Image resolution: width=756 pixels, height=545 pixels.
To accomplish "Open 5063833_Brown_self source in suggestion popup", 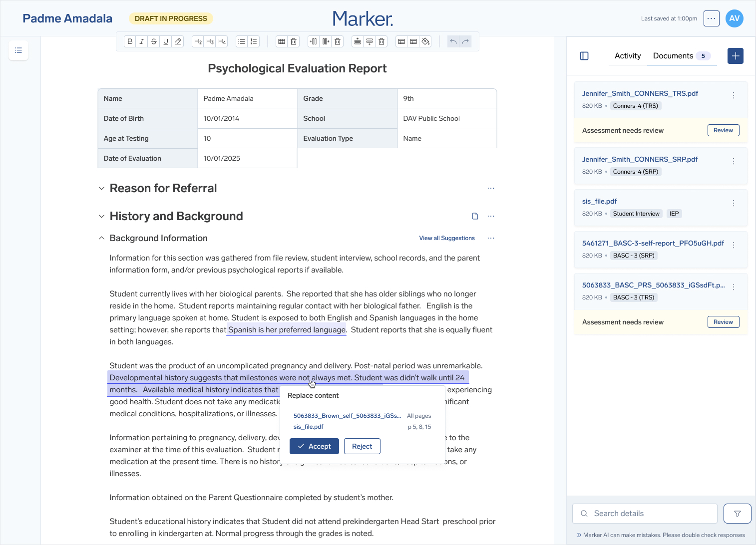I will click(347, 416).
